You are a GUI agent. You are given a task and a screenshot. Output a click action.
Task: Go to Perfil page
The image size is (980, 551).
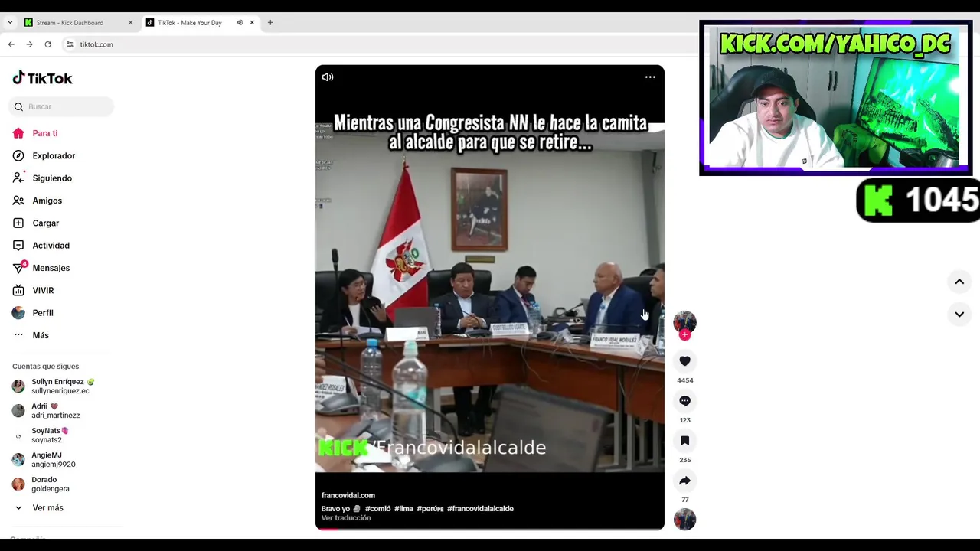pos(42,313)
